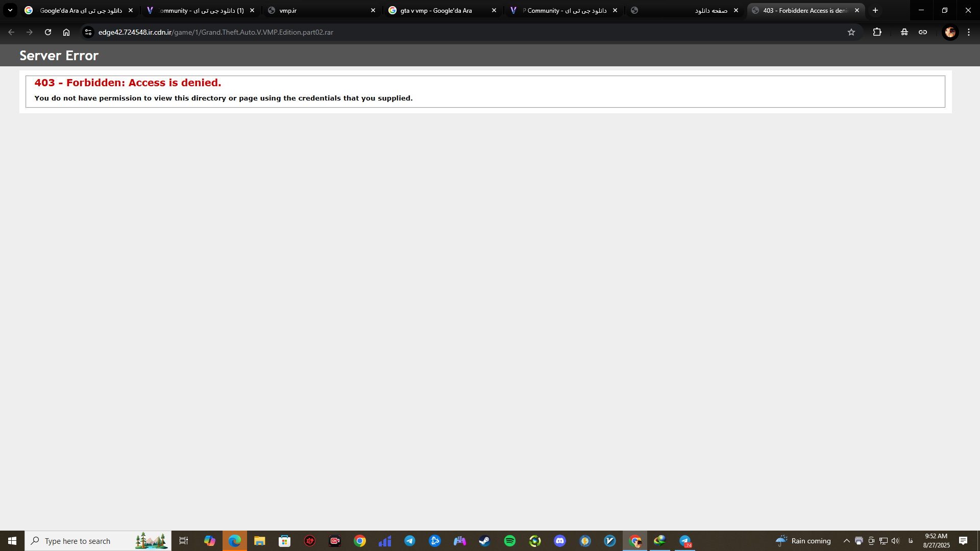Toggle the volume speaker icon in tray
This screenshot has width=980, height=551.
pyautogui.click(x=895, y=541)
